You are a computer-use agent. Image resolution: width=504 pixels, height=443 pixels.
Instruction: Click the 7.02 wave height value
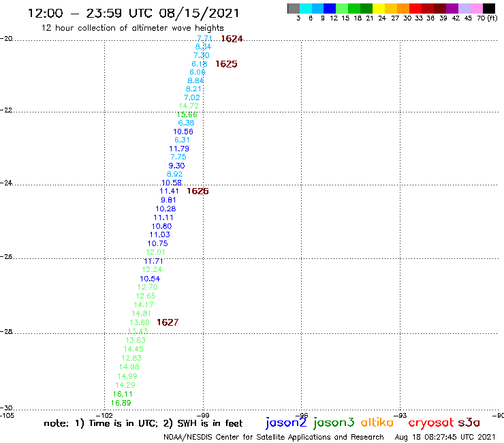click(x=191, y=97)
